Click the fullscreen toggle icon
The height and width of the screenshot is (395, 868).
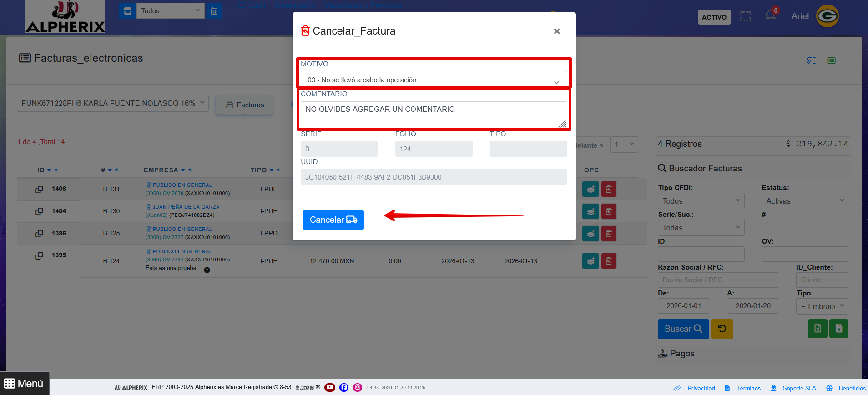click(745, 17)
